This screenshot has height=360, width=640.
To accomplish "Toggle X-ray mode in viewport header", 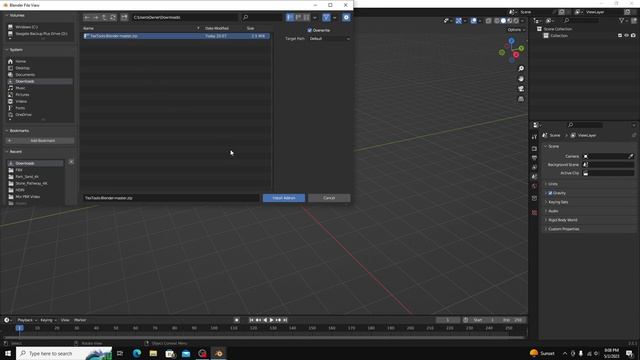I will [x=488, y=20].
